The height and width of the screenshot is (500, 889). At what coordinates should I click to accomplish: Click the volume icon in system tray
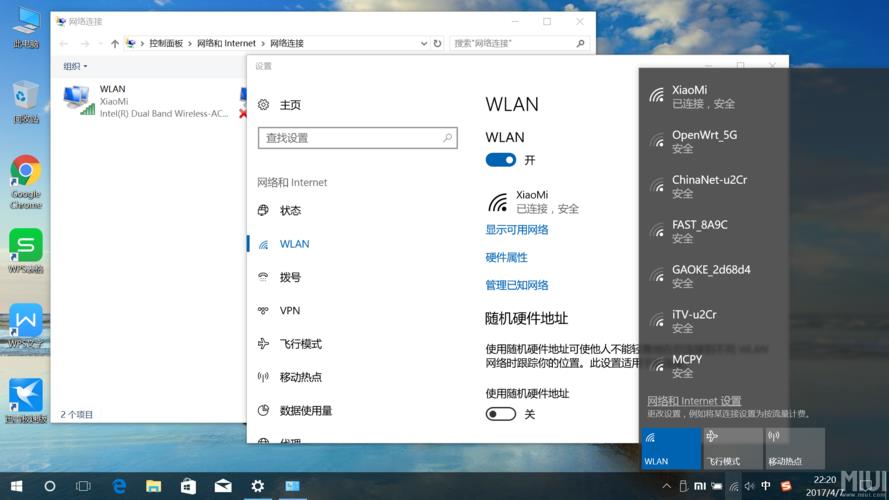click(x=750, y=486)
